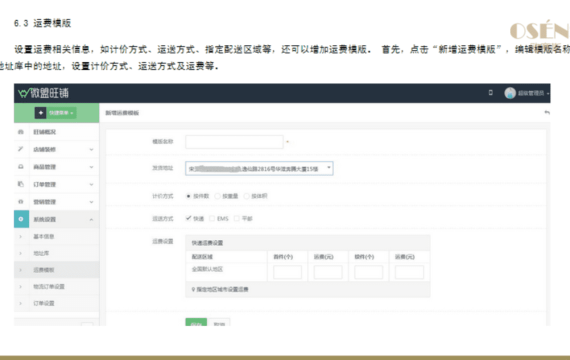Click the 指定地区城市设置运费 link

(x=222, y=289)
